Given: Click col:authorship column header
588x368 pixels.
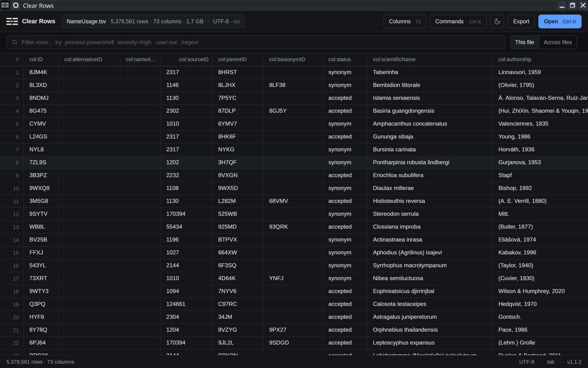Looking at the screenshot, I should pyautogui.click(x=540, y=59).
